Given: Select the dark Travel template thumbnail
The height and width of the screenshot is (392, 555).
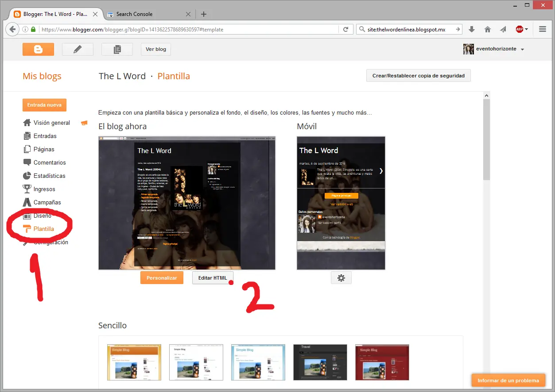Looking at the screenshot, I should click(320, 362).
